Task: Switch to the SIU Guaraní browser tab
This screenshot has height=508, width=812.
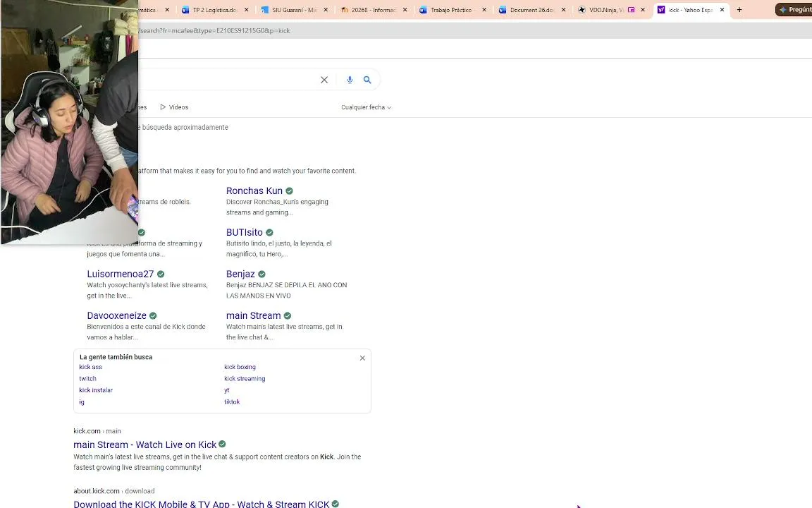Action: [x=294, y=10]
